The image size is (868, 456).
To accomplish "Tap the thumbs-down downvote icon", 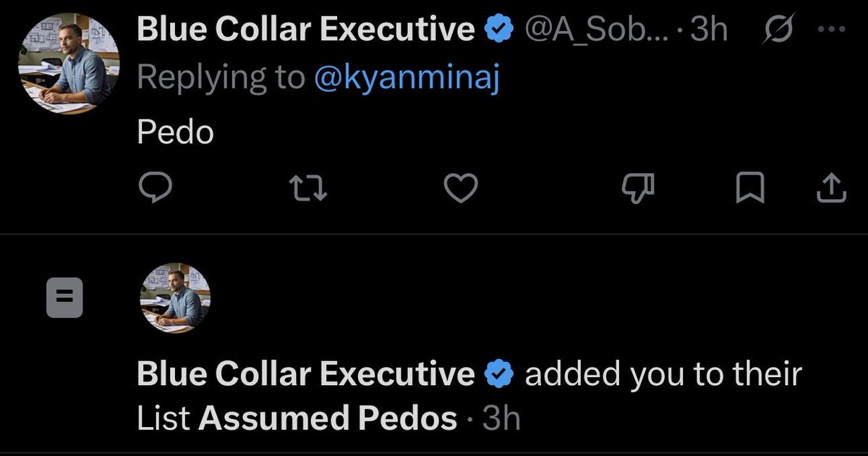I will pos(639,190).
